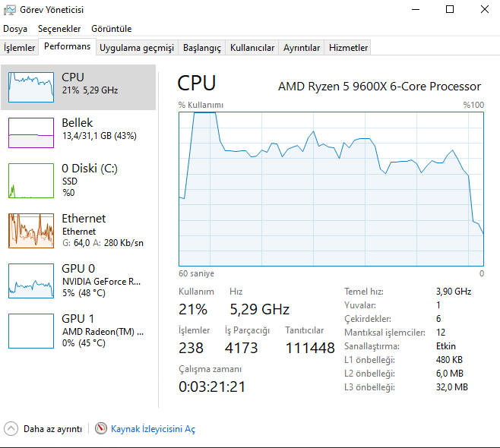Screen dimensions: 500x448
Task: Click the Kaynak İzleyicisini Aç link
Action: coord(153,429)
